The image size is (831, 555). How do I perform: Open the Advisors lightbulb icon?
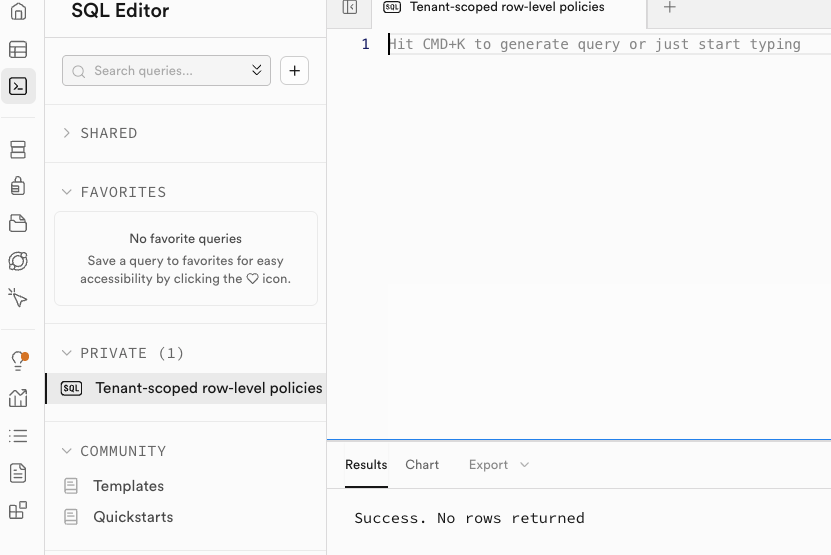point(18,360)
